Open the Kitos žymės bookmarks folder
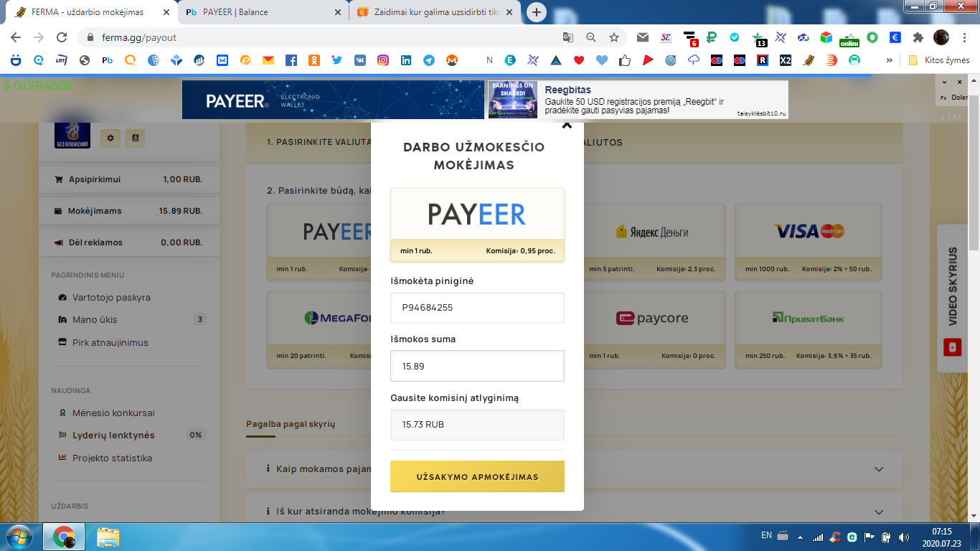Image resolution: width=980 pixels, height=551 pixels. (940, 60)
